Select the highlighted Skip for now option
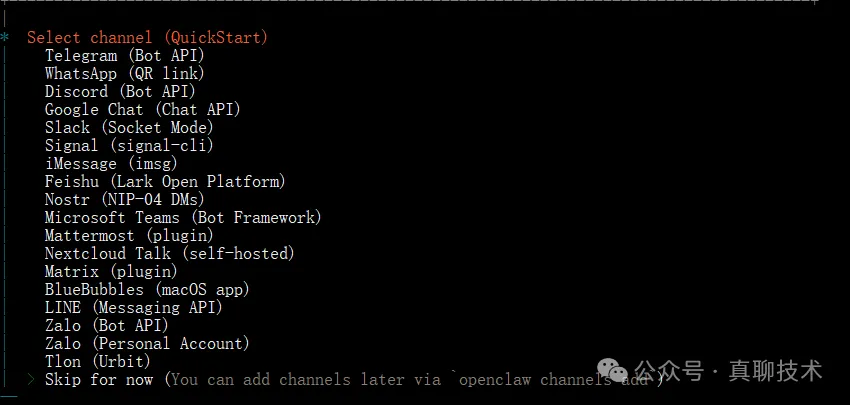Viewport: 850px width, 405px height. click(99, 380)
